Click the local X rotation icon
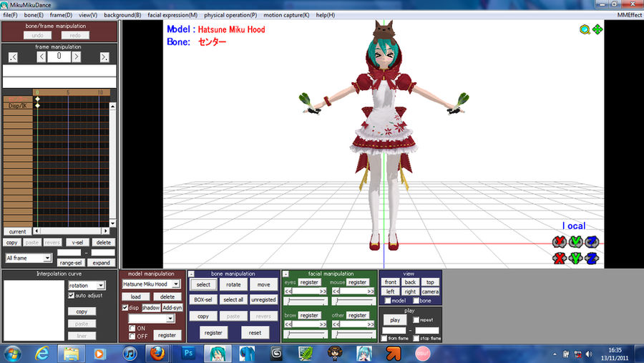Screen dimensions: 644x363 [x=559, y=242]
